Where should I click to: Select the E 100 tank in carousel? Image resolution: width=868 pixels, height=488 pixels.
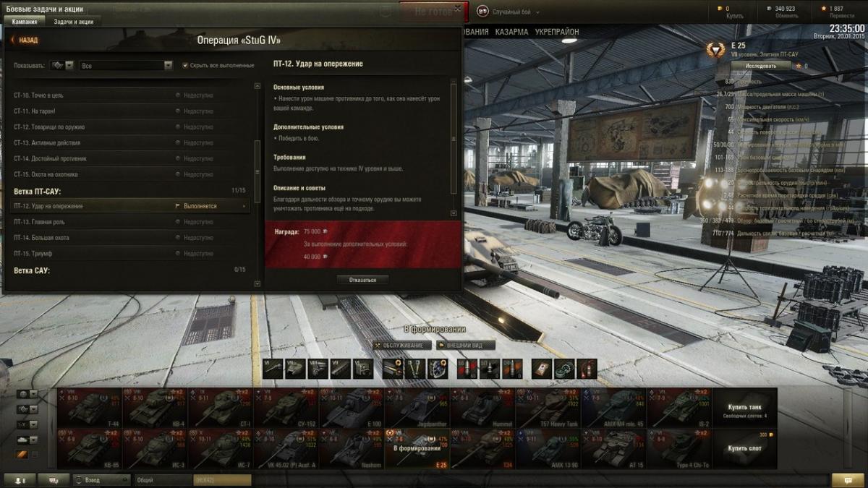(x=352, y=408)
